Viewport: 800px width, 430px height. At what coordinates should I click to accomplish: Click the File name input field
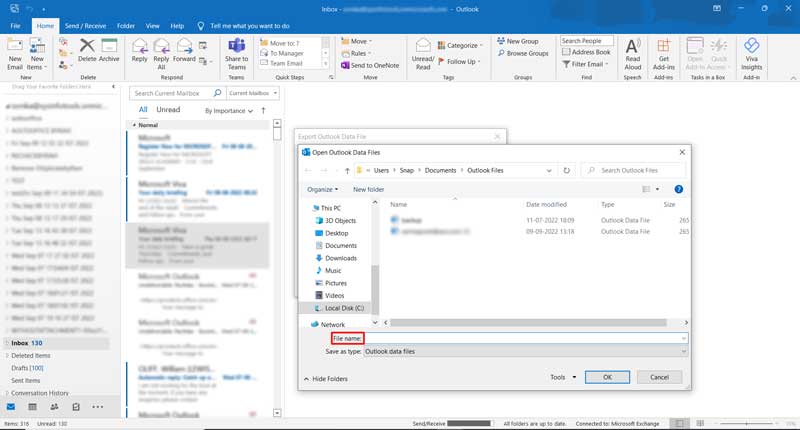point(526,338)
